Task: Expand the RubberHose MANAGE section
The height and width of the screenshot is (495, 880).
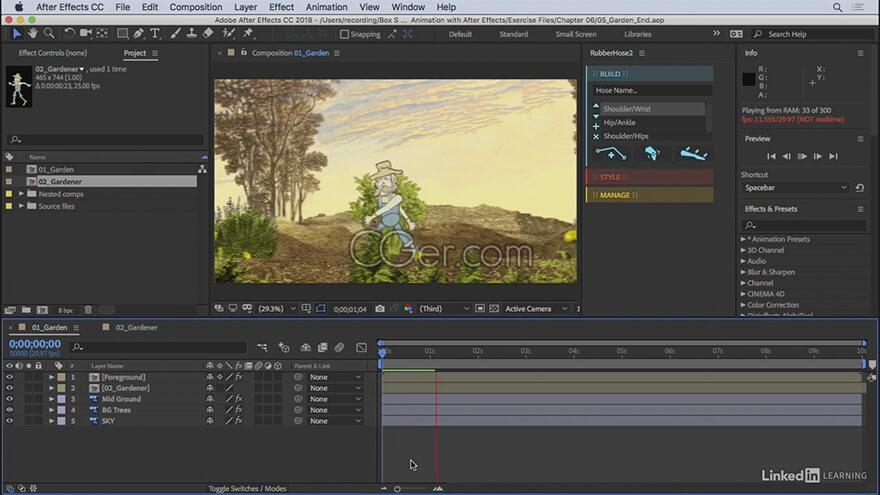Action: click(650, 195)
